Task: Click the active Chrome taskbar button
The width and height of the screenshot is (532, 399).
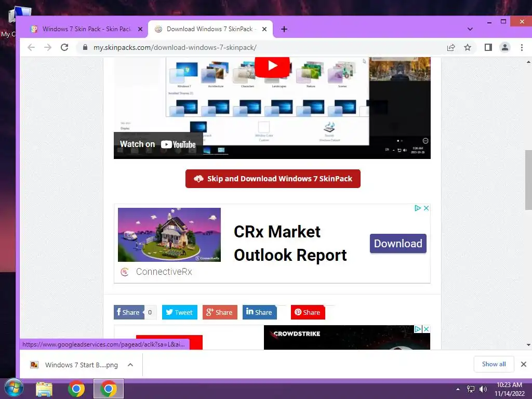Action: [109, 389]
